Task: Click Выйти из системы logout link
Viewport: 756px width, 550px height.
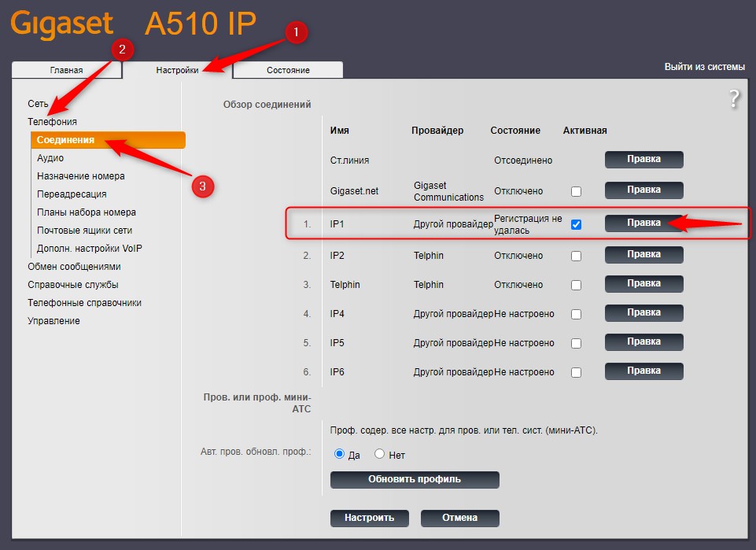Action: coord(704,67)
